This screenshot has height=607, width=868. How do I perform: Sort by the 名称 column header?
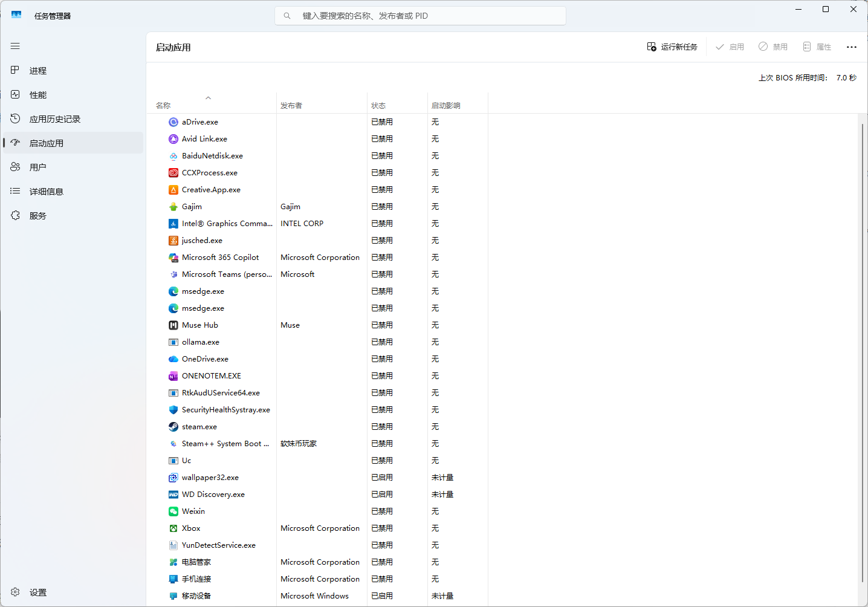[x=163, y=106]
